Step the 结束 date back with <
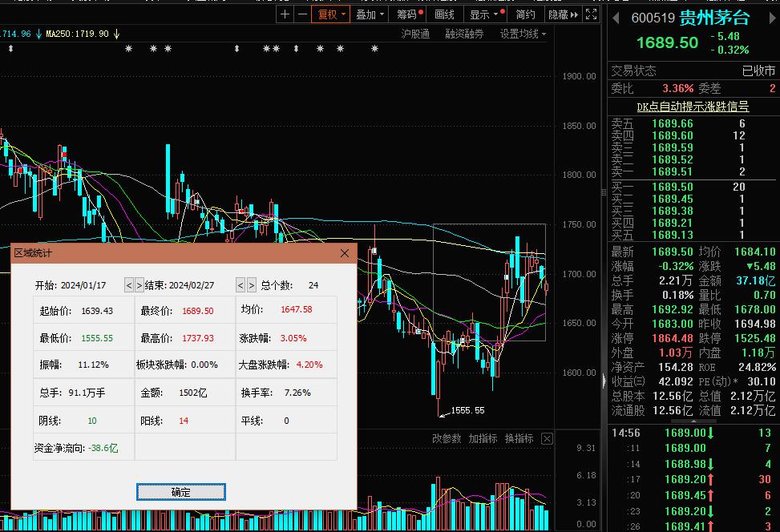The image size is (780, 532). tap(240, 285)
